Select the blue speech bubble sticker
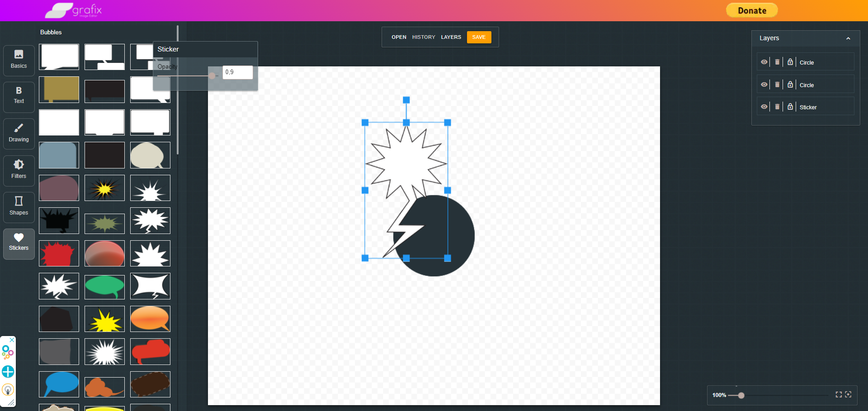Viewport: 868px width, 411px height. pyautogui.click(x=59, y=384)
